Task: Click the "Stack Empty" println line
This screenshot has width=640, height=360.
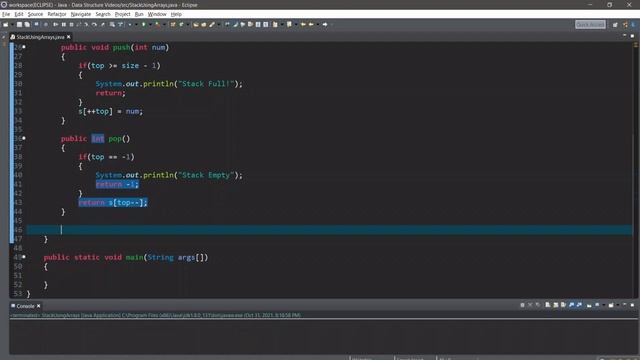Action: (169, 175)
